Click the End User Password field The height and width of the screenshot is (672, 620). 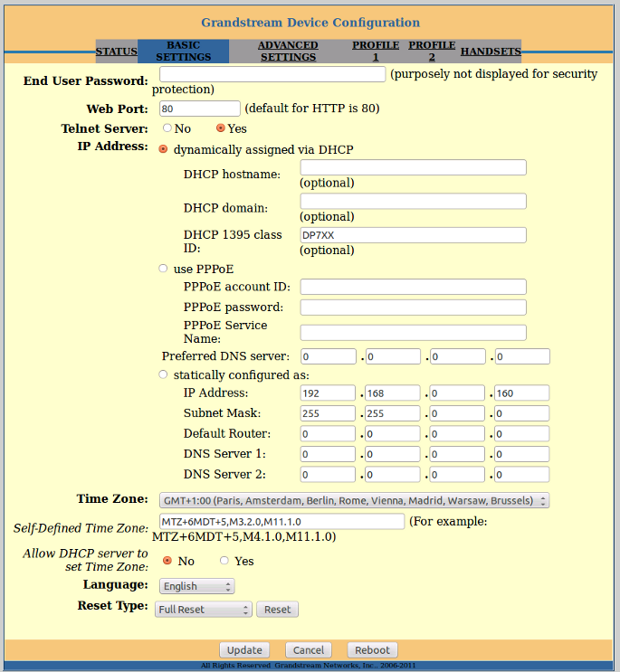272,74
